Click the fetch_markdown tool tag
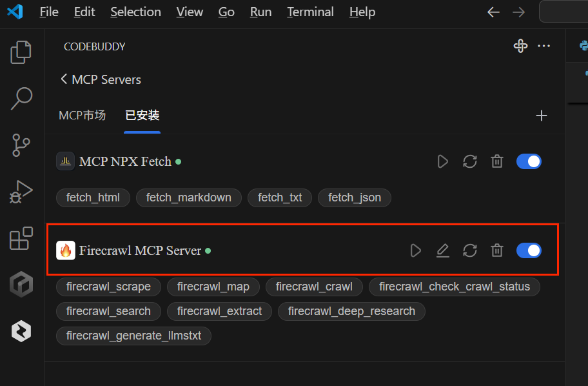The width and height of the screenshot is (588, 386). 189,198
